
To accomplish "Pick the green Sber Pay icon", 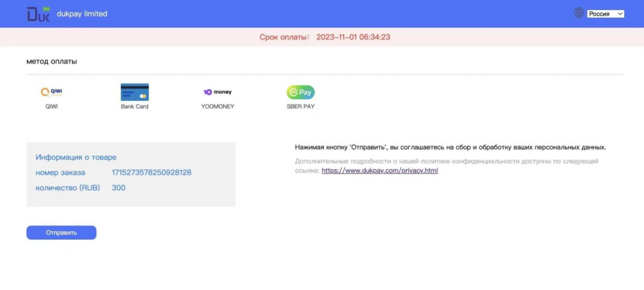I will point(301,92).
